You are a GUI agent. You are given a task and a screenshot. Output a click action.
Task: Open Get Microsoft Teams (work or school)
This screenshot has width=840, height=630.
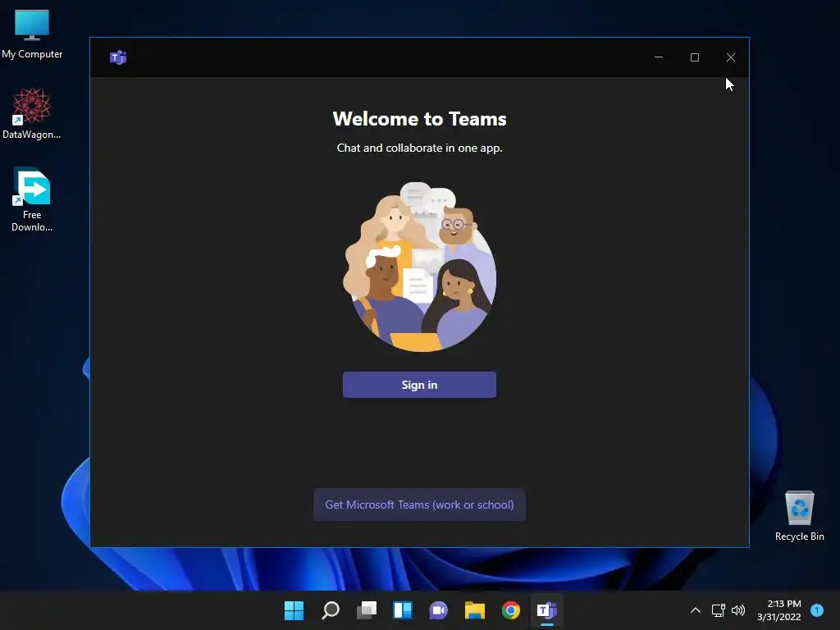(419, 504)
